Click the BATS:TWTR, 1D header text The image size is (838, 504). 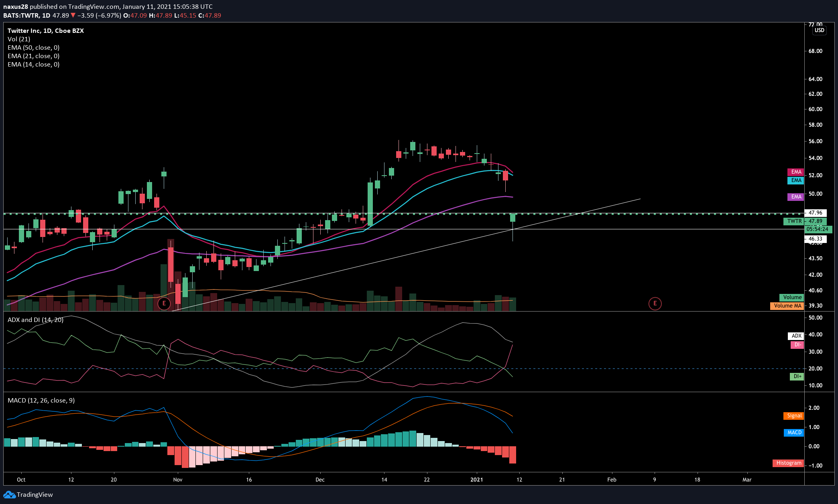click(27, 15)
